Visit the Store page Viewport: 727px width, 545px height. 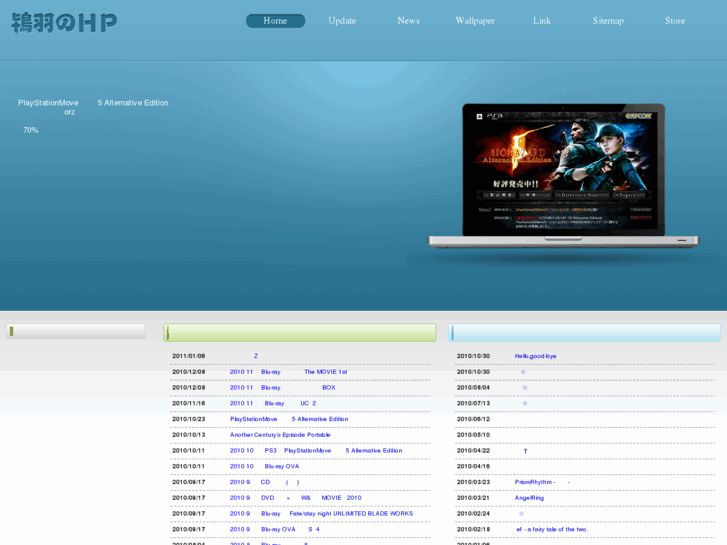click(x=675, y=21)
